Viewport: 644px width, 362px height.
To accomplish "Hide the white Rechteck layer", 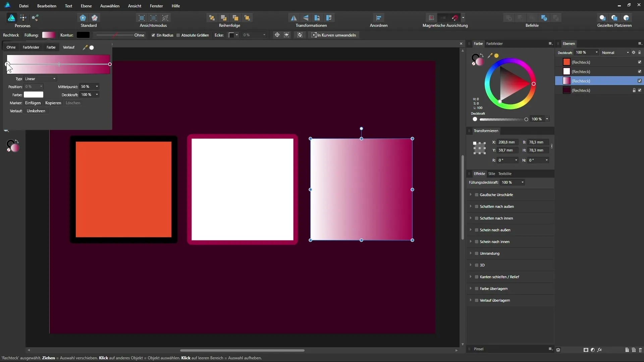I will [x=640, y=72].
